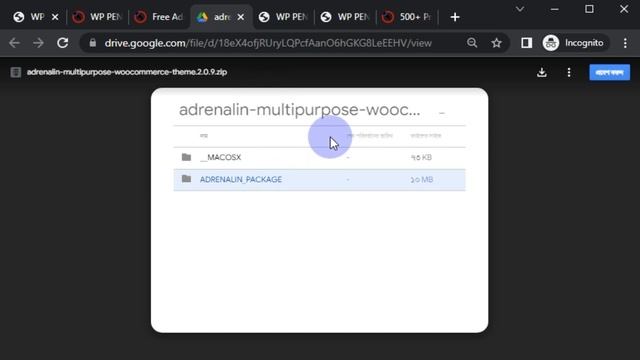This screenshot has width=640, height=360.
Task: Click the padlock site info icon
Action: (93, 43)
